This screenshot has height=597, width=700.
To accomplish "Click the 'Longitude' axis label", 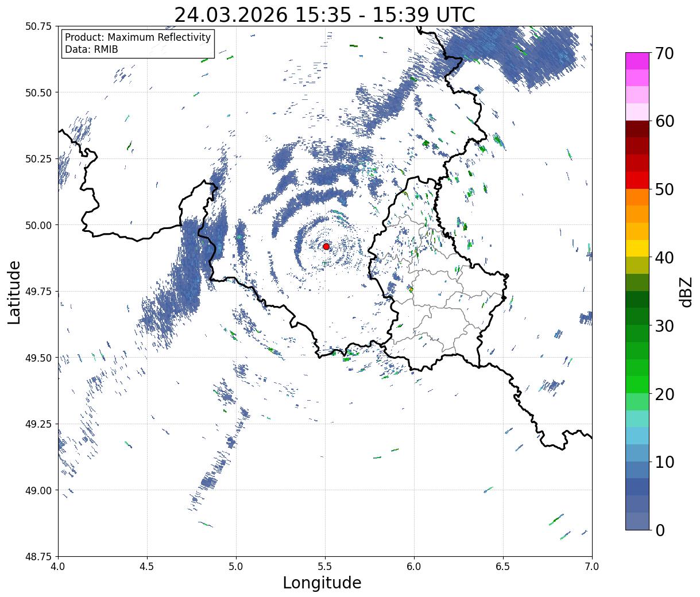I will (322, 583).
